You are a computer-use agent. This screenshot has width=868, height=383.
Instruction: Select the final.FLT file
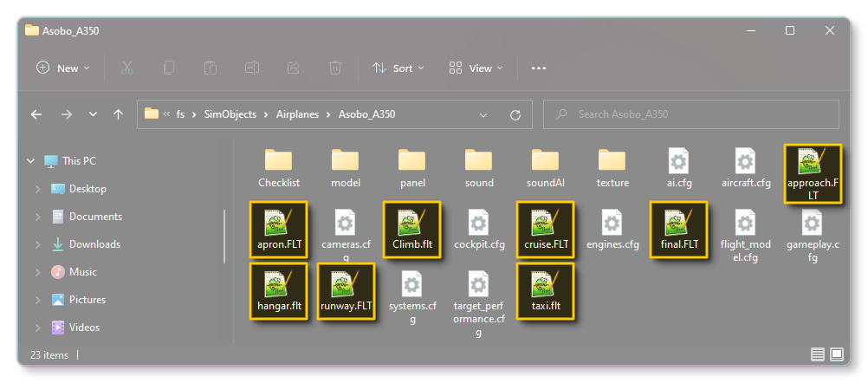(x=678, y=230)
